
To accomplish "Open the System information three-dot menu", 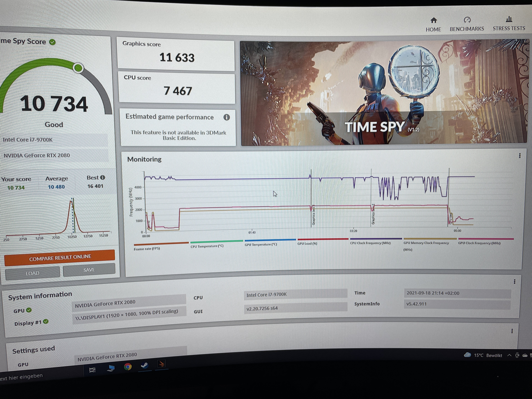I will (514, 282).
